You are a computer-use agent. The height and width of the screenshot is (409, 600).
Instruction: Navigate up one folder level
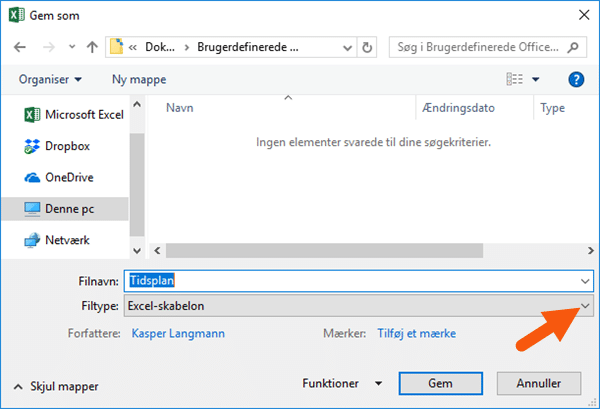click(92, 47)
